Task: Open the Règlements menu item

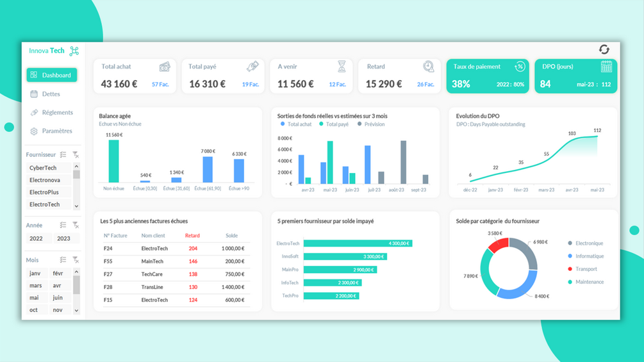Action: (x=57, y=113)
